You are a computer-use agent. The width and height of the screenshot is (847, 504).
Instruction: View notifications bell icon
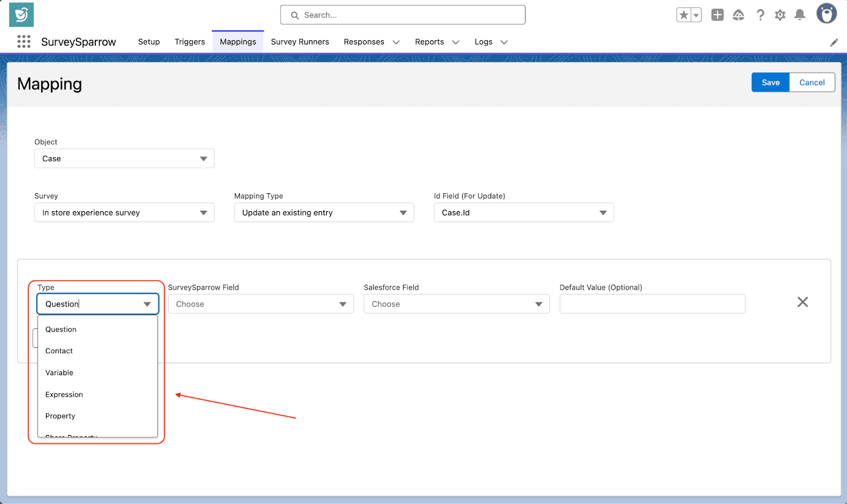[800, 15]
